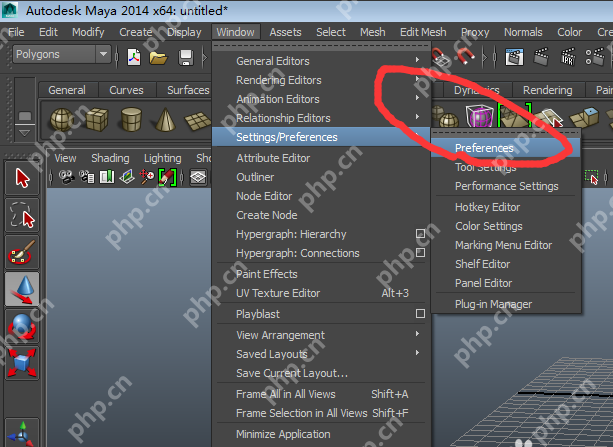Click the polygon sphere shelf icon
This screenshot has width=613, height=447.
pos(62,120)
